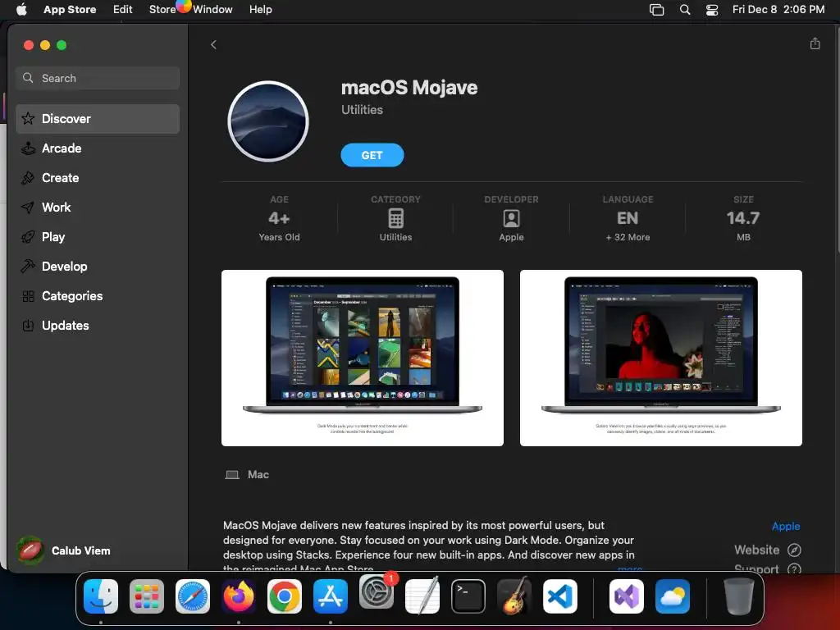This screenshot has width=840, height=630.
Task: Launch Safari from the dock
Action: click(193, 596)
